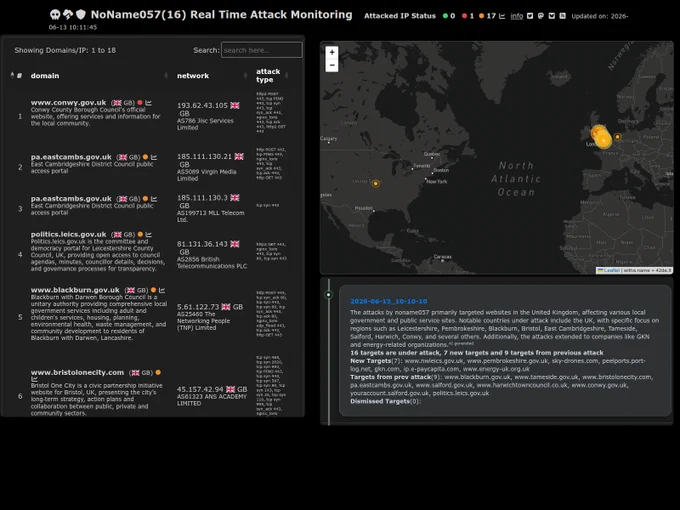Screen dimensions: 680x510
Task: Click the orange map marker over the United States
Action: click(x=376, y=183)
